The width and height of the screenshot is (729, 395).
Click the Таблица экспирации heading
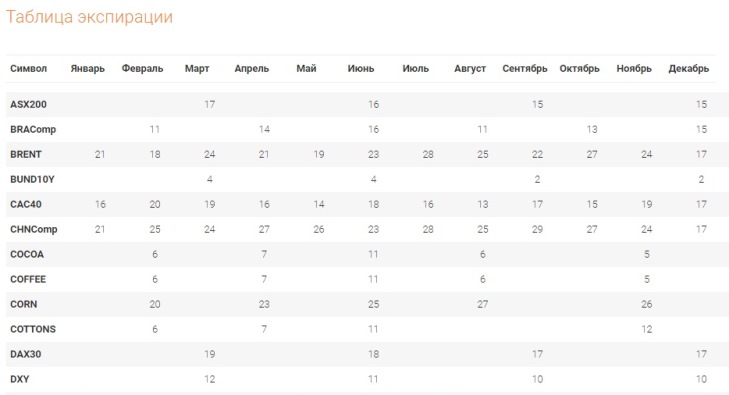point(89,17)
